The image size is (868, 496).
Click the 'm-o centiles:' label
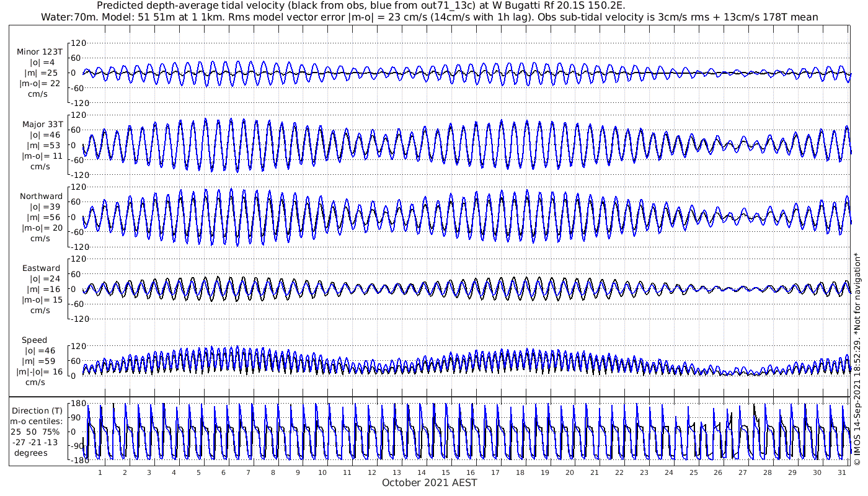(x=37, y=422)
